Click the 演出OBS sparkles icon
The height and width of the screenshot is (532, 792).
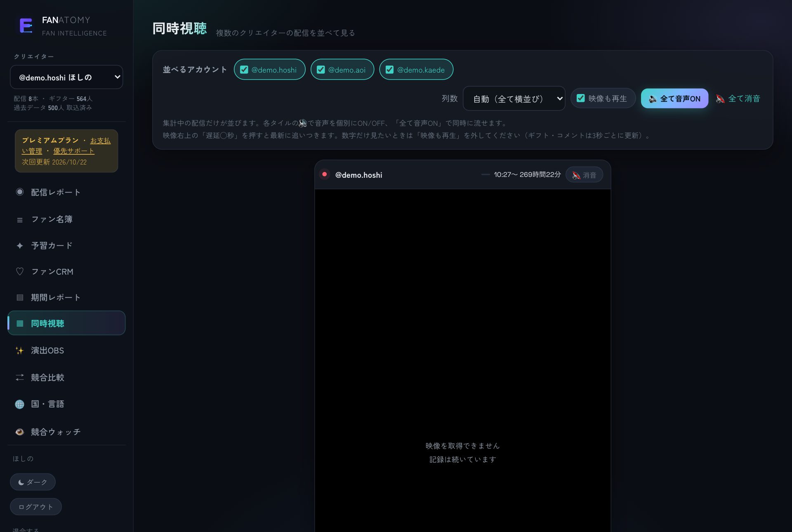[19, 351]
